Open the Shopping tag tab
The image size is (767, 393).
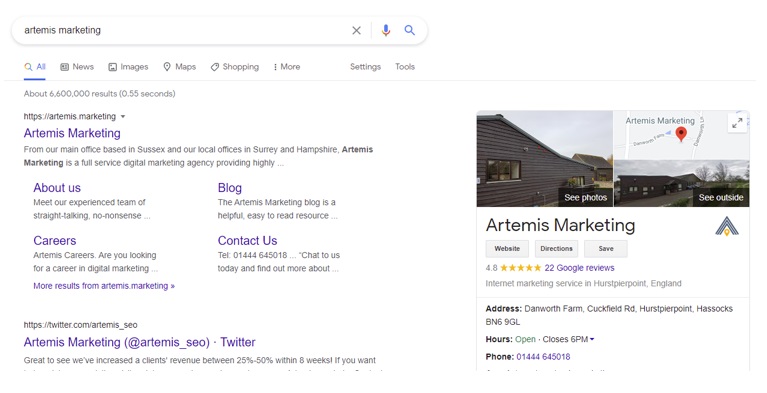pyautogui.click(x=235, y=67)
